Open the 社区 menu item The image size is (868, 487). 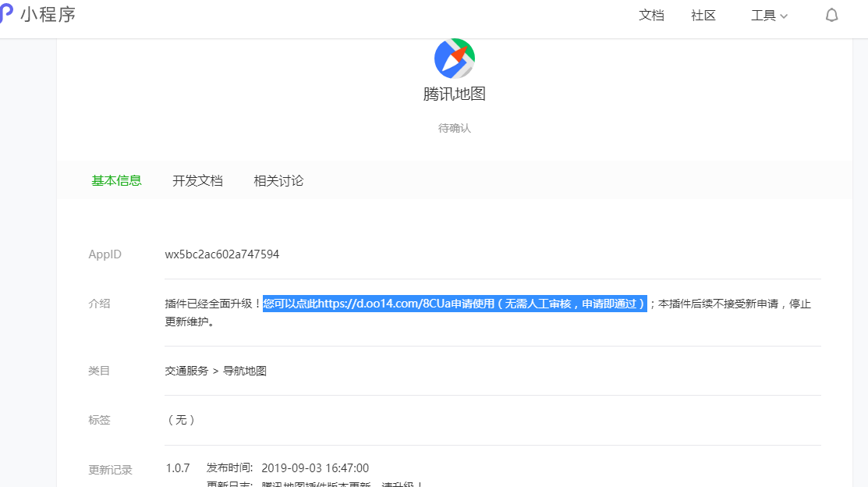coord(703,16)
